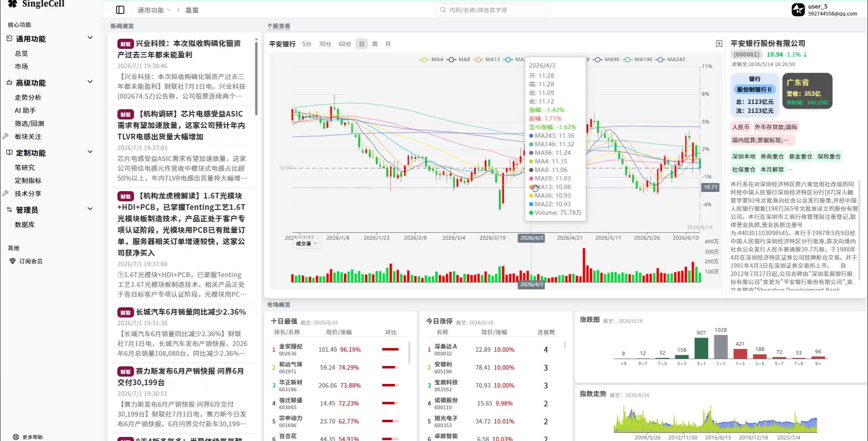
Task: Toggle the MA243 legend line
Action: pos(670,60)
